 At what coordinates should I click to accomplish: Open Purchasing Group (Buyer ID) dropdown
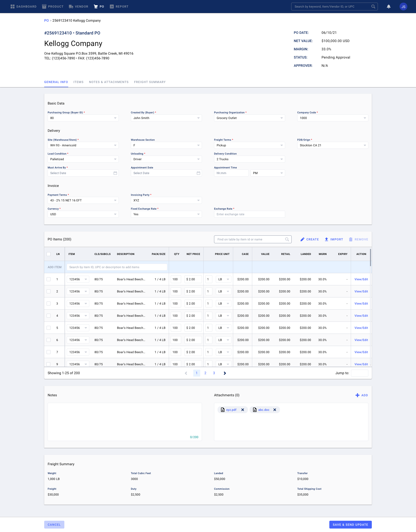(83, 118)
